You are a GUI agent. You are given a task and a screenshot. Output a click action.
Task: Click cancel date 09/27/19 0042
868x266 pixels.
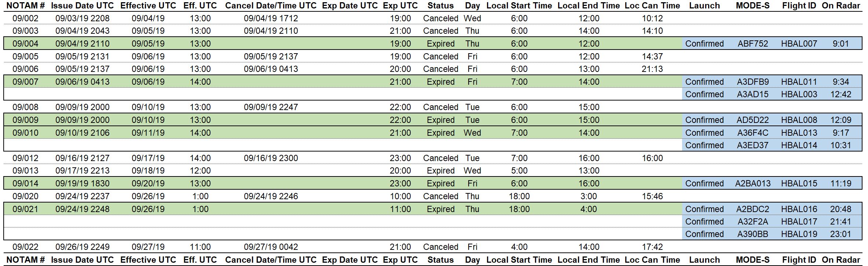tap(271, 247)
